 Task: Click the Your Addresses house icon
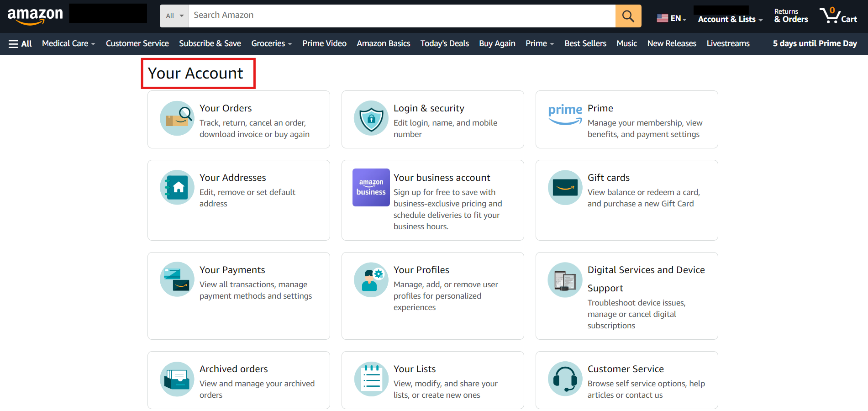point(177,188)
